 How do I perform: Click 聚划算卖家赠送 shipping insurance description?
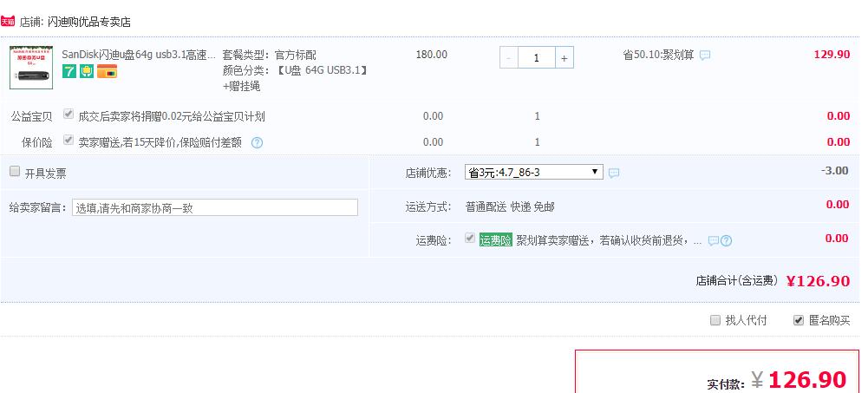pyautogui.click(x=609, y=241)
